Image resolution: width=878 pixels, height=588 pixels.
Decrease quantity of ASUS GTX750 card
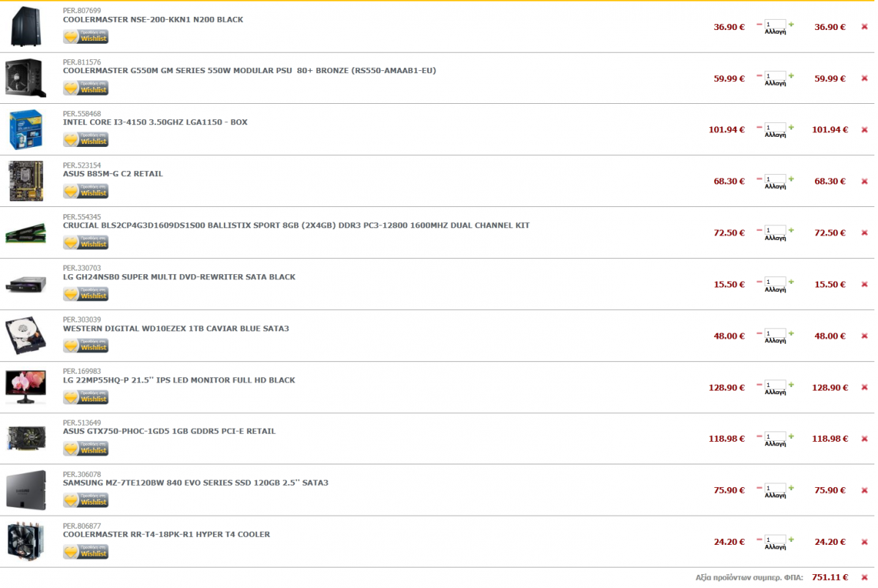(x=759, y=436)
